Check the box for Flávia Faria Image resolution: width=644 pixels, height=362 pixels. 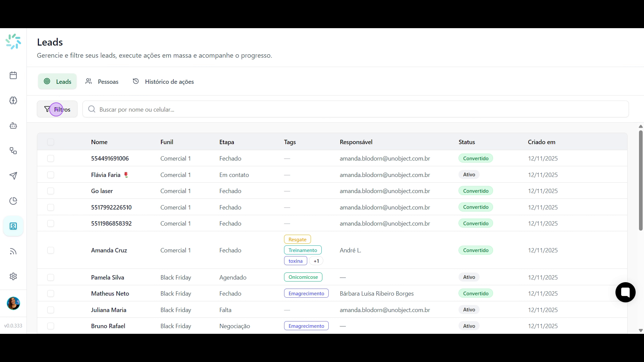[x=51, y=175]
